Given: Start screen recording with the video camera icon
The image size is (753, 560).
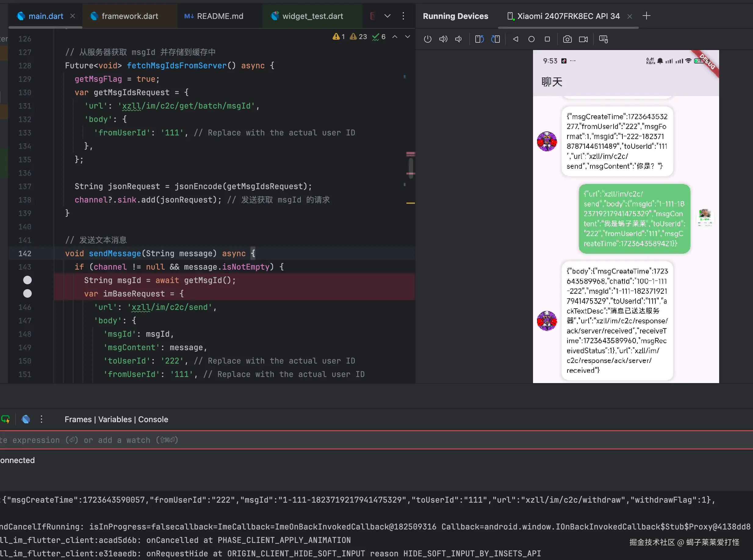Looking at the screenshot, I should 583,39.
